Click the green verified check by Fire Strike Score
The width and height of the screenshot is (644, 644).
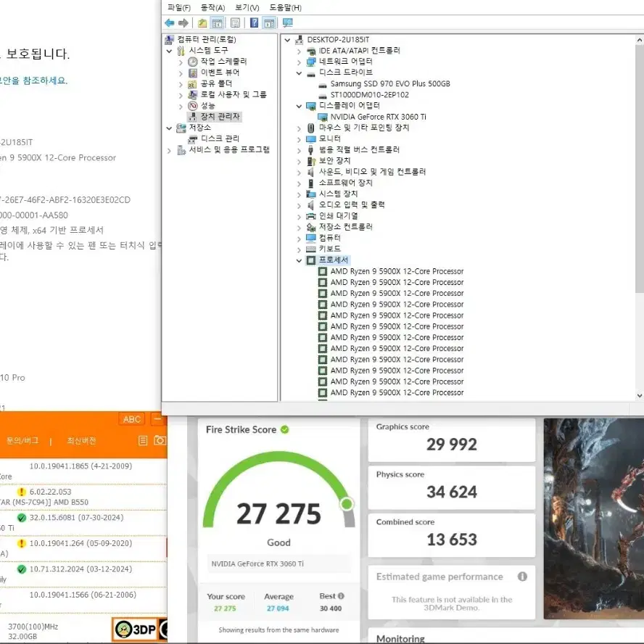[284, 429]
